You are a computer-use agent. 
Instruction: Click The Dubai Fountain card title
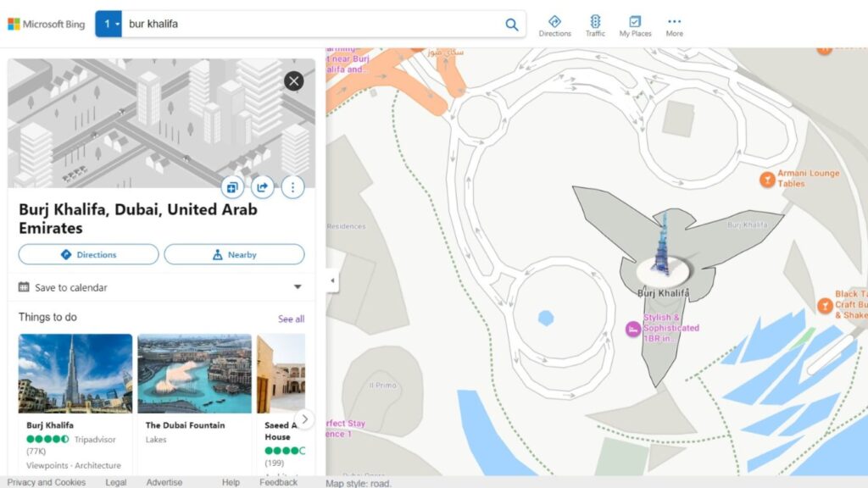[185, 425]
